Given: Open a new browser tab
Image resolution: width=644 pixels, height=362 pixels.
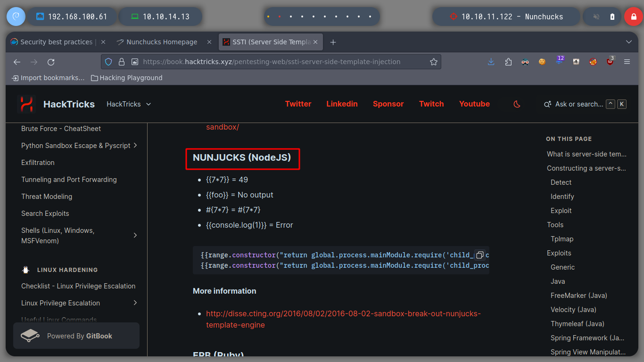Looking at the screenshot, I should (x=333, y=42).
